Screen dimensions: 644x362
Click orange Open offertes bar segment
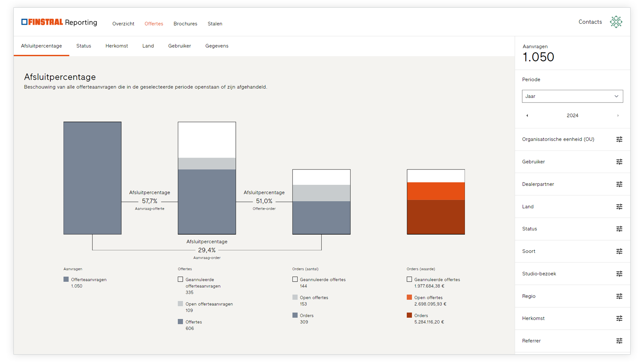[436, 191]
